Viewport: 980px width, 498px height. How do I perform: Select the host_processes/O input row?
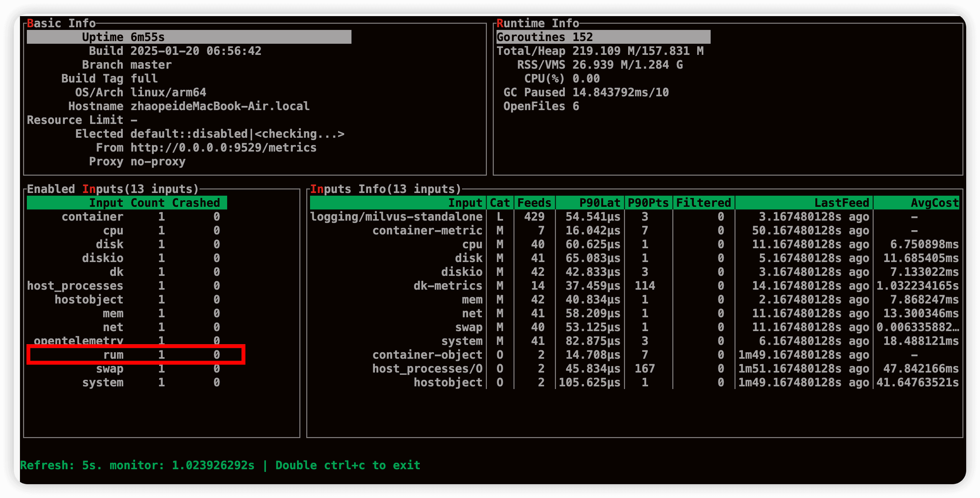point(427,369)
